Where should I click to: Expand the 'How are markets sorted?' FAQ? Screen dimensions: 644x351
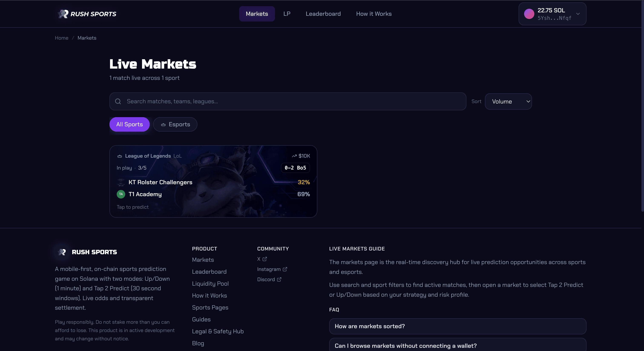pyautogui.click(x=457, y=326)
